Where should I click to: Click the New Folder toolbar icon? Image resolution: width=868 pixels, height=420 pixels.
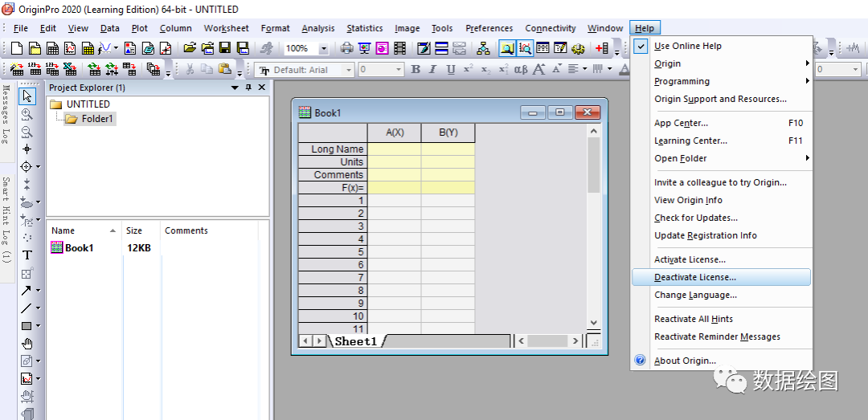click(35, 49)
